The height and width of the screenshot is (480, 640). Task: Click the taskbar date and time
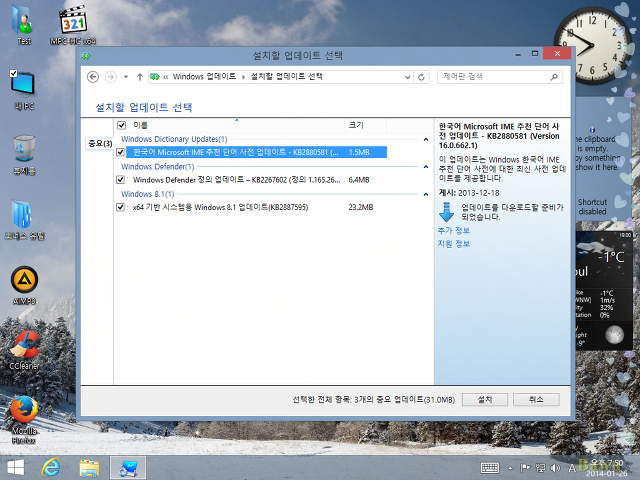607,468
